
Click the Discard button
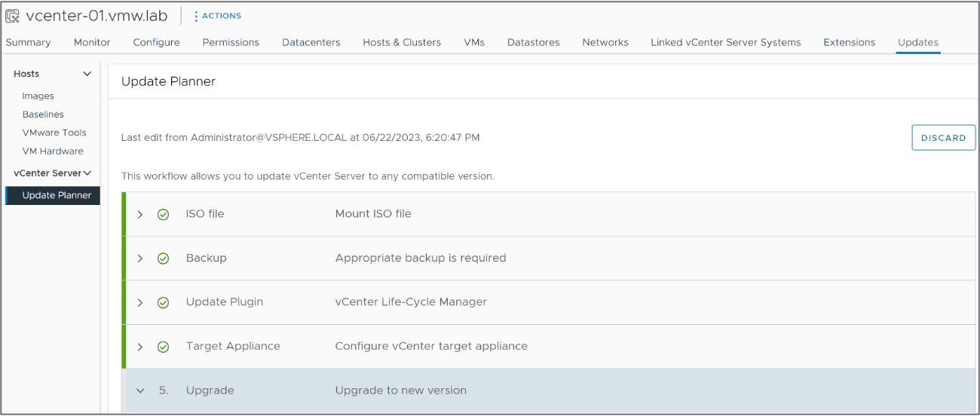tap(944, 138)
